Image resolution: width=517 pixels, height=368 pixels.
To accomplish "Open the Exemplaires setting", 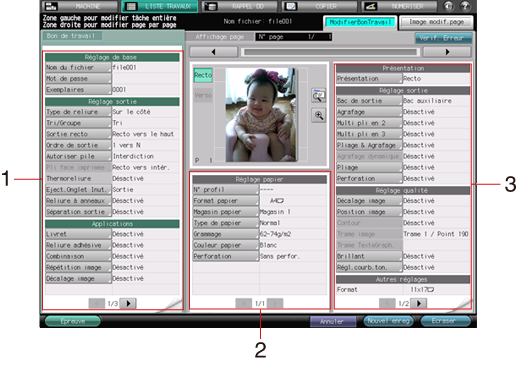I will click(78, 90).
